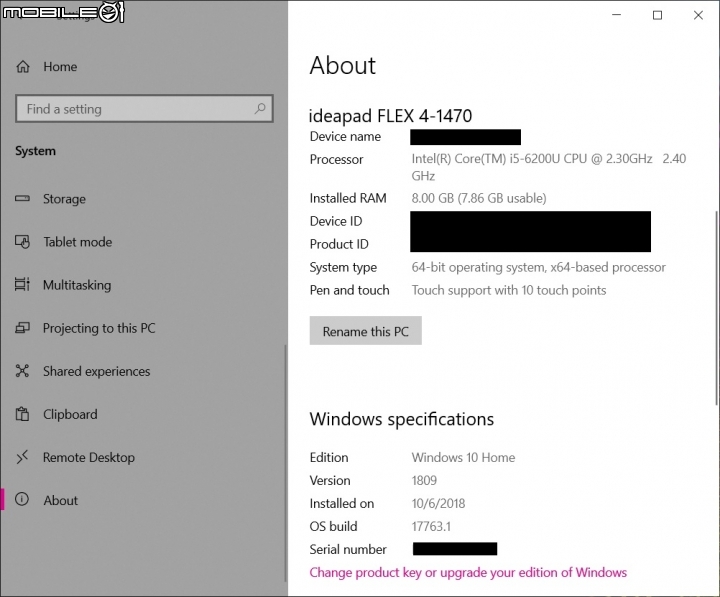Screen dimensions: 720x597
Task: Click the search magnifier icon
Action: tap(260, 108)
